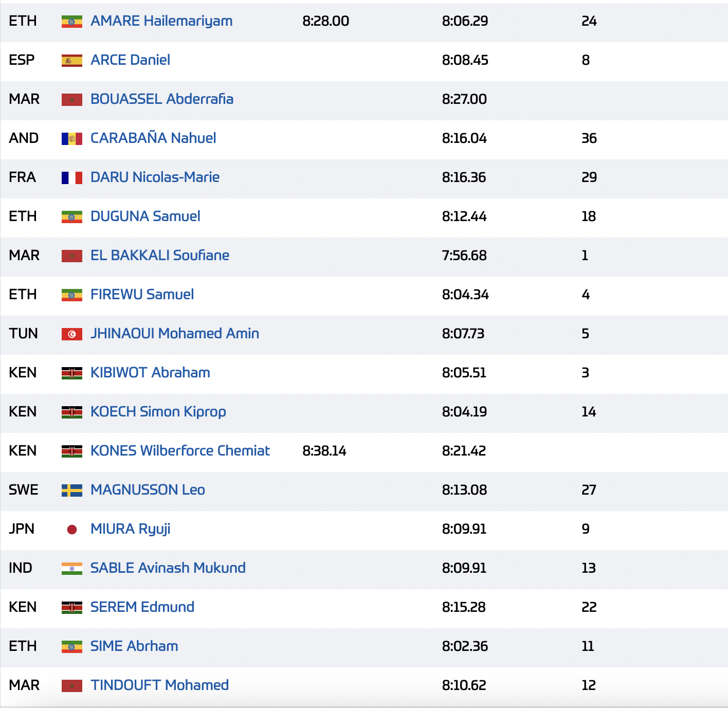Image resolution: width=728 pixels, height=708 pixels.
Task: Open AMARE Hailemariyam athlete profile
Action: 161,21
